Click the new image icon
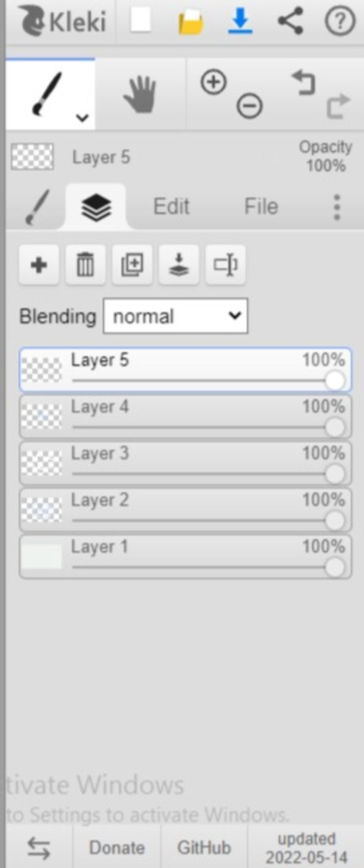 point(140,21)
